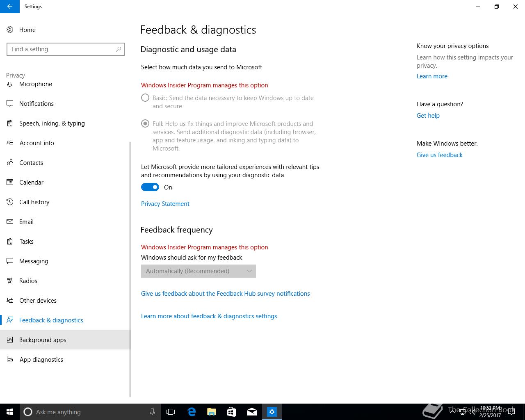
Task: Open Background apps settings
Action: point(65,340)
